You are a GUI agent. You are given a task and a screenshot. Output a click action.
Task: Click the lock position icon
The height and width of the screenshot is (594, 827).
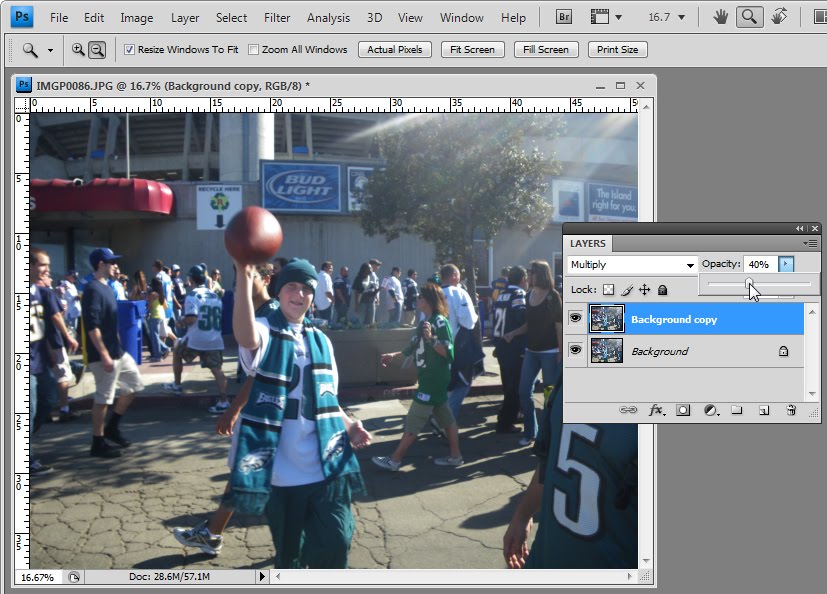tap(645, 290)
